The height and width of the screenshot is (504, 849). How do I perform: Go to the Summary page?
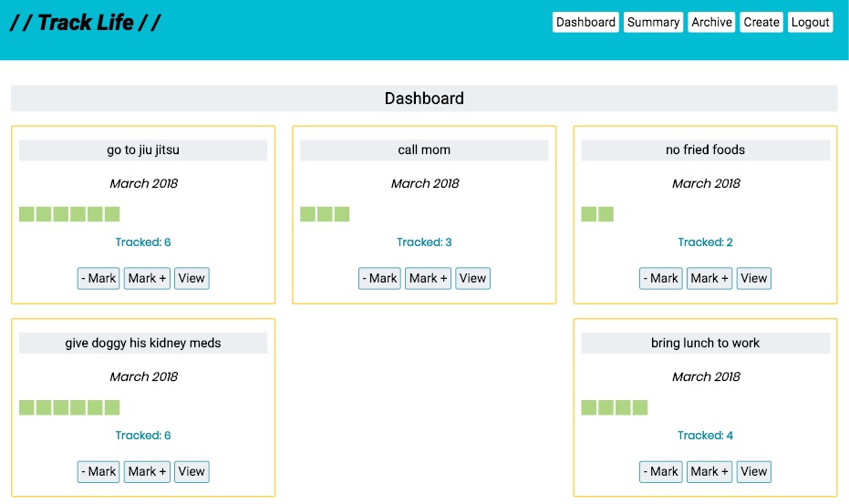(653, 23)
